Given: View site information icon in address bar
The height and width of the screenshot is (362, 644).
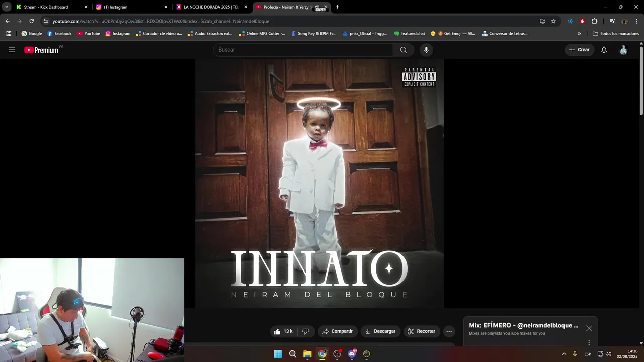Looking at the screenshot, I should coord(46,21).
